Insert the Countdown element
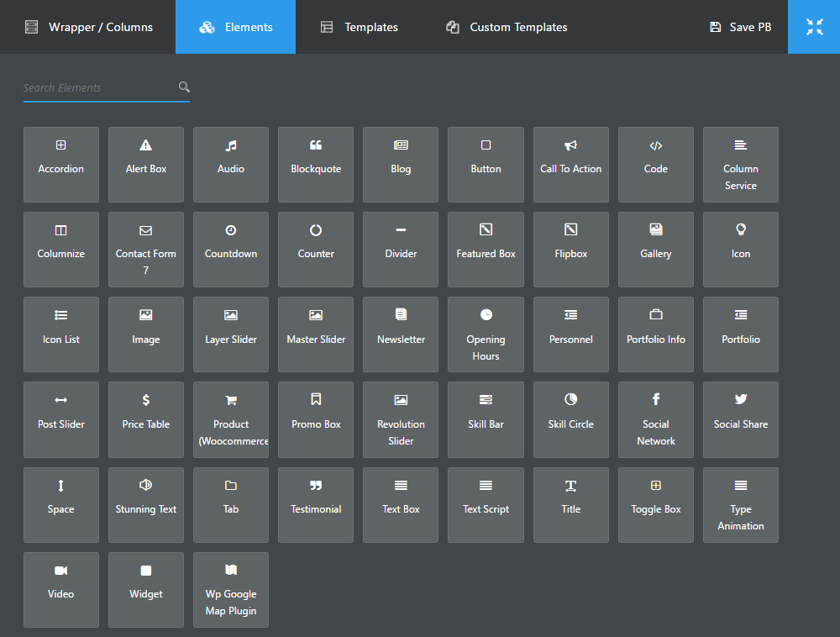The image size is (840, 637). [x=231, y=250]
